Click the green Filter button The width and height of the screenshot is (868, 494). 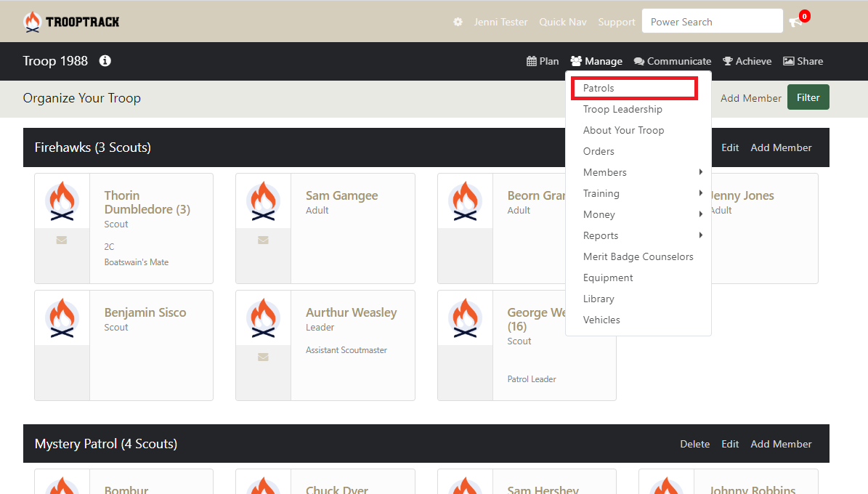click(808, 97)
